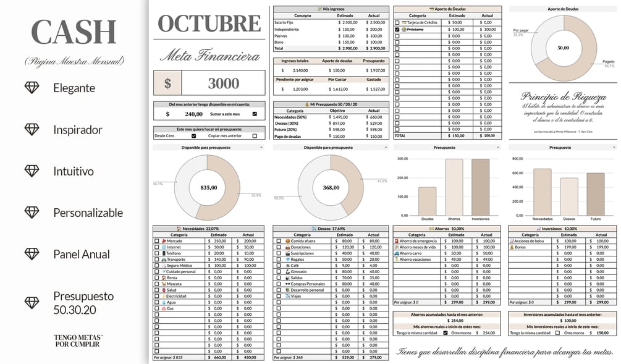Click the Necesidades bar in the Presupuesto chart
Viewport: 621px width, 364px height.
(542, 192)
